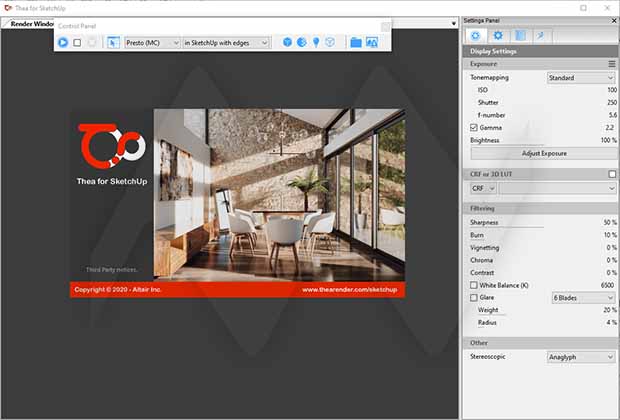Click the Thea logo on splash screen
620x420 pixels.
(x=112, y=146)
